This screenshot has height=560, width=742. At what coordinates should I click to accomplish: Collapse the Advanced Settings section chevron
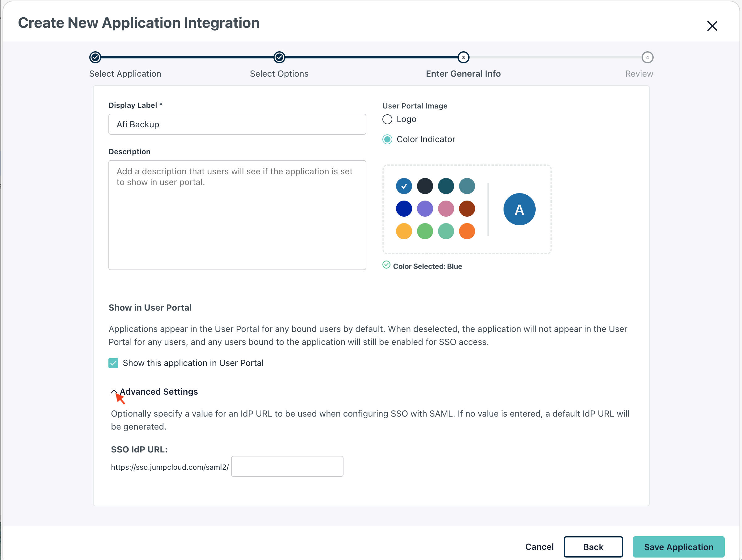(114, 392)
